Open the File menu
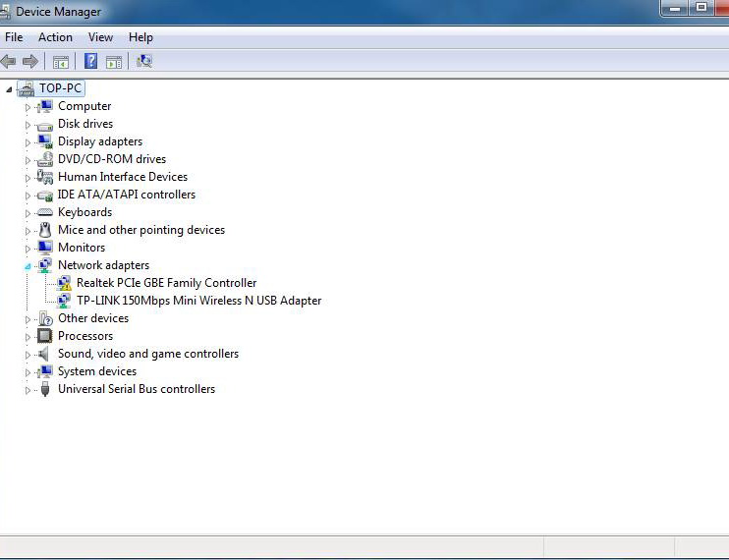 [14, 37]
